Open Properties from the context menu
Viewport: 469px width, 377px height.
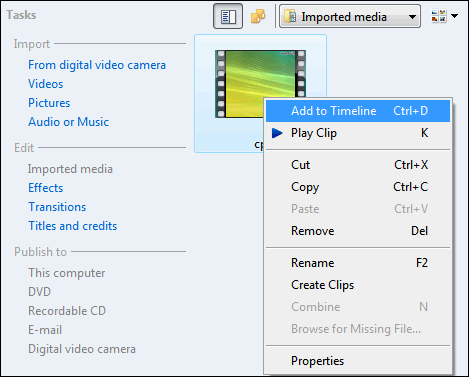(x=358, y=361)
